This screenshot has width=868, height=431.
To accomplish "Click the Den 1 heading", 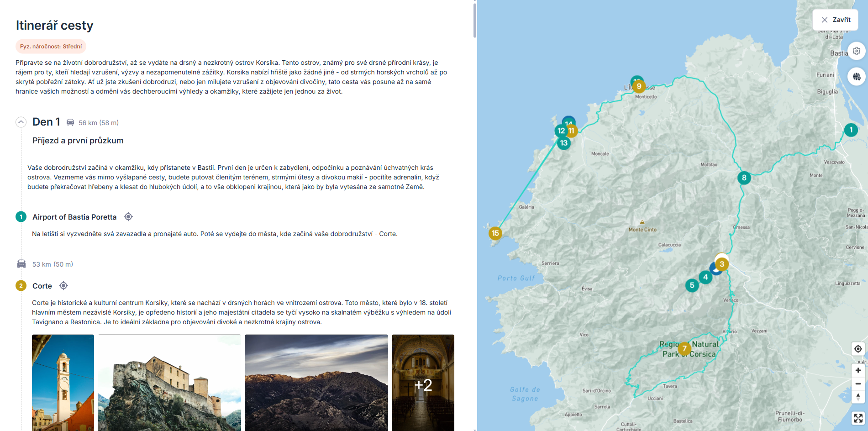I will click(x=46, y=122).
